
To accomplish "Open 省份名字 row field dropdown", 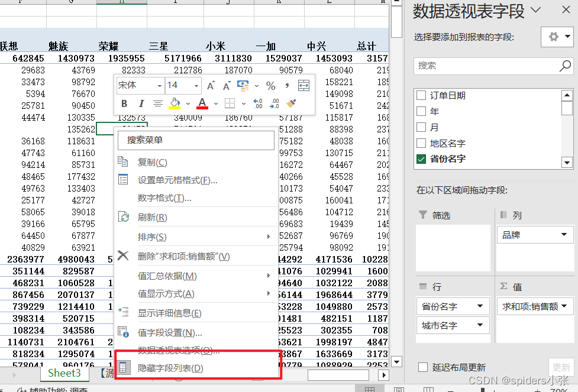I will 480,306.
